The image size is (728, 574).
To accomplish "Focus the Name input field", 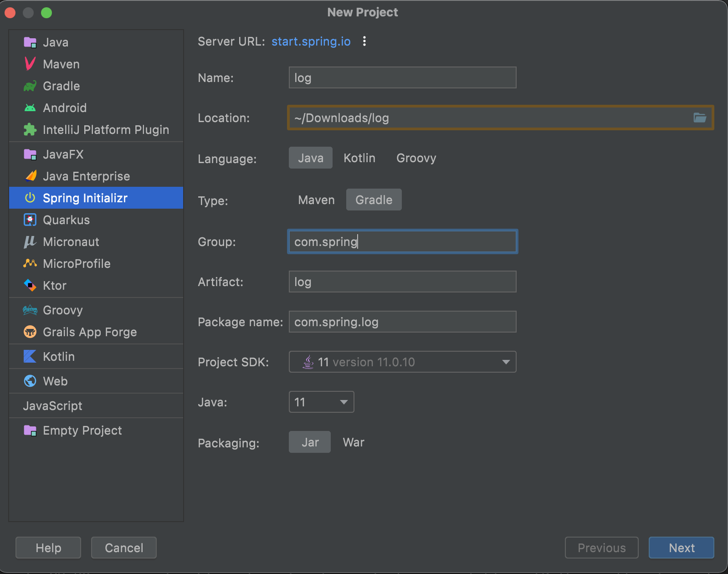I will pyautogui.click(x=403, y=78).
